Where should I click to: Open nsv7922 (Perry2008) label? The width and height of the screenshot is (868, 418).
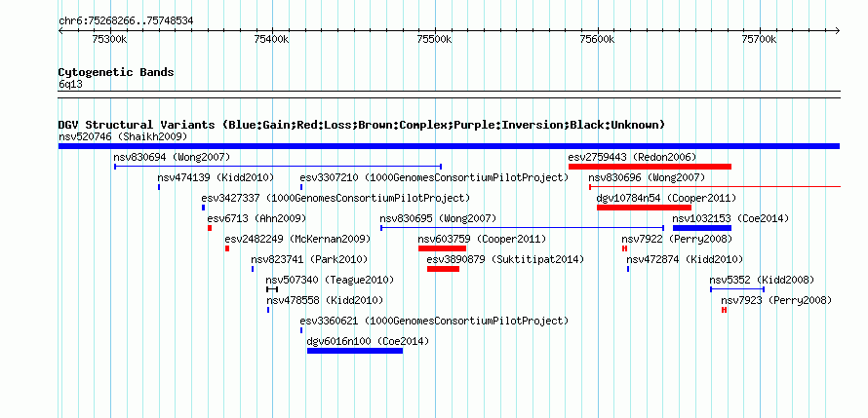click(677, 239)
